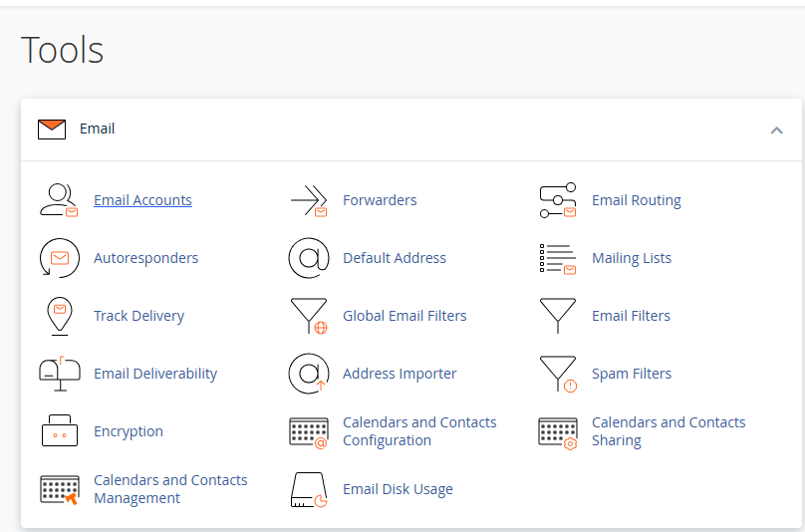Open Email Disk Usage link
The image size is (805, 532).
coord(398,489)
